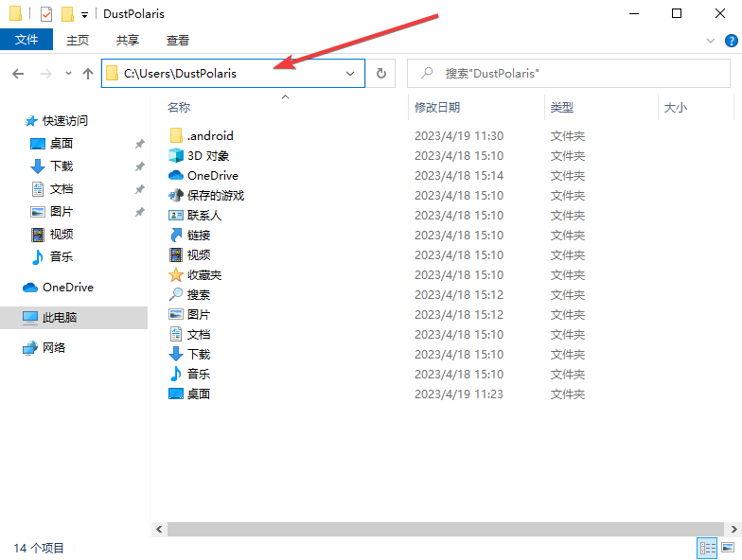Click the date 2023/4/19 11:23
Viewport: 742px width, 560px height.
coord(459,394)
